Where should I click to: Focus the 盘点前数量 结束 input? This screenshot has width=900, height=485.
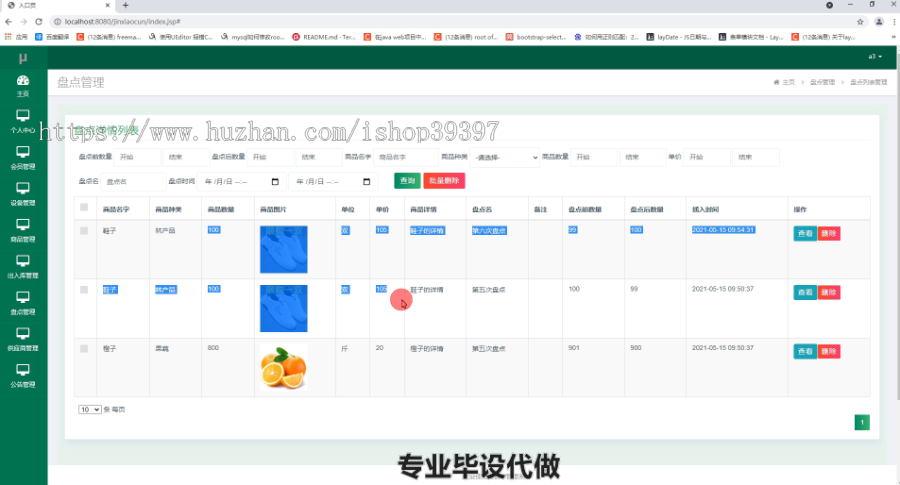[186, 157]
